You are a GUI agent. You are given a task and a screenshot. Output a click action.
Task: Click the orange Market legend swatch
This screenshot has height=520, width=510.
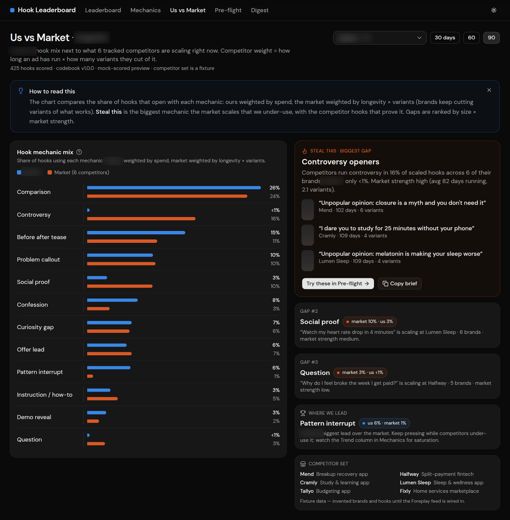click(50, 172)
